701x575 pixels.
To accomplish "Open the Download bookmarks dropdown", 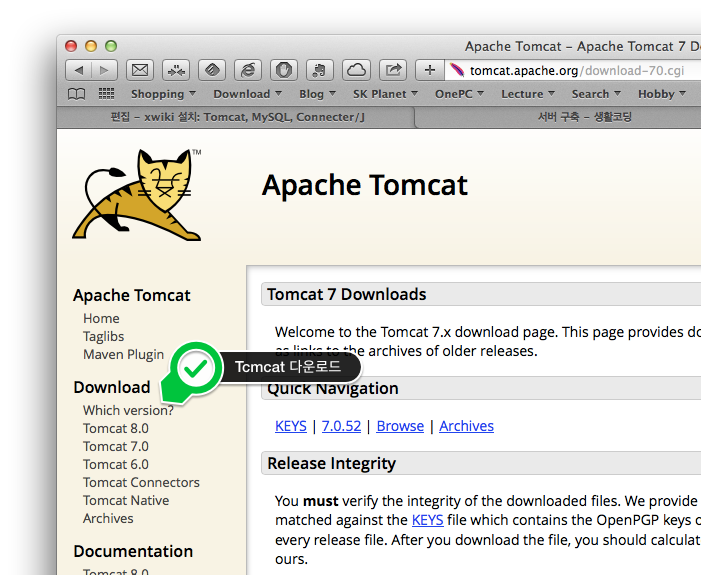I will (x=247, y=94).
